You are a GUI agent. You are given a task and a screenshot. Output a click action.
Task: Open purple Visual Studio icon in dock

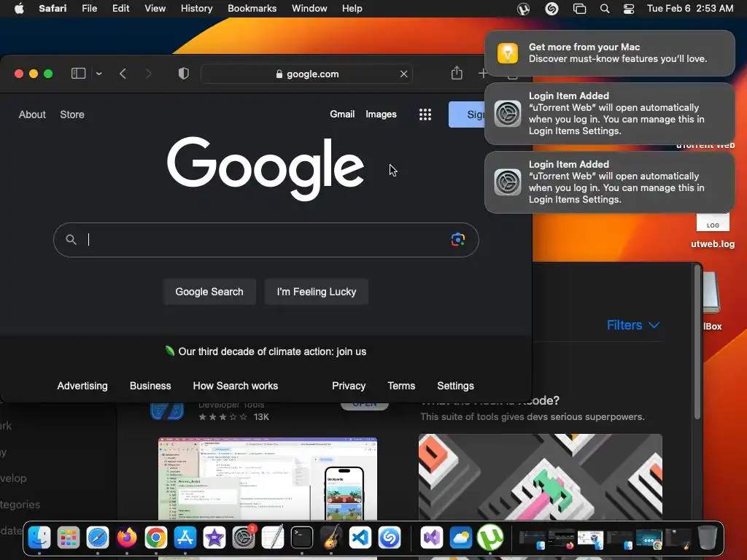tap(432, 537)
